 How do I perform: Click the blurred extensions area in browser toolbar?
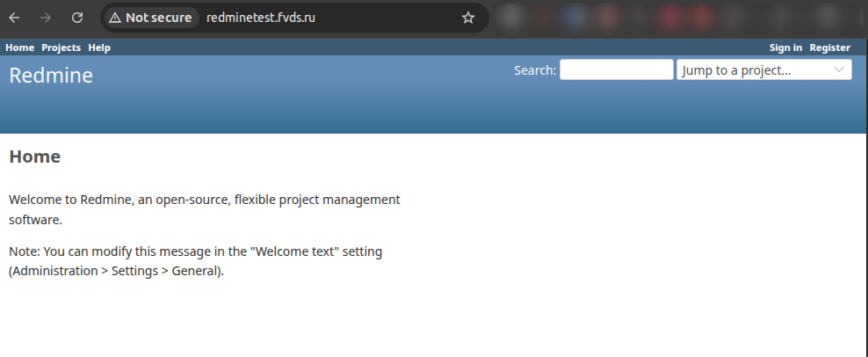[676, 18]
